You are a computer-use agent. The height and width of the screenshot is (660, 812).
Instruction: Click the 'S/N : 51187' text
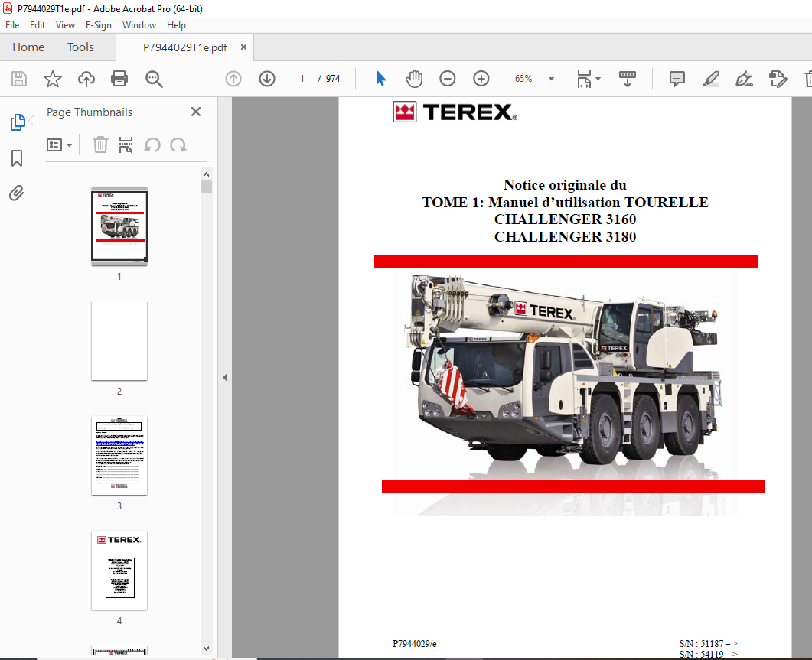coord(701,643)
